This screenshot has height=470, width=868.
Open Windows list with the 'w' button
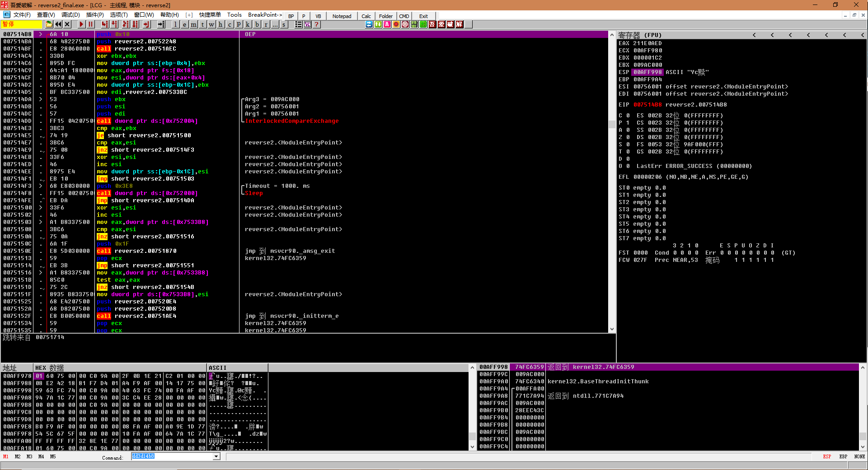[212, 24]
